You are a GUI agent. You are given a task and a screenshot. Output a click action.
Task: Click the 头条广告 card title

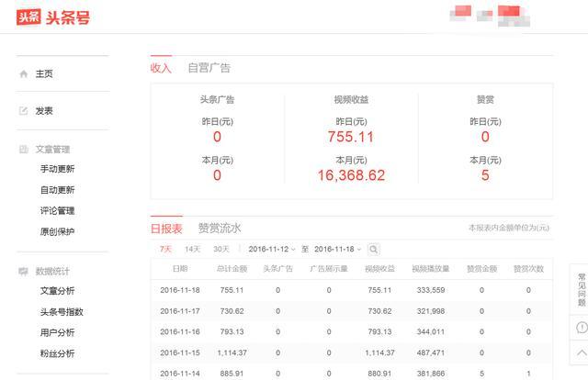coord(217,100)
